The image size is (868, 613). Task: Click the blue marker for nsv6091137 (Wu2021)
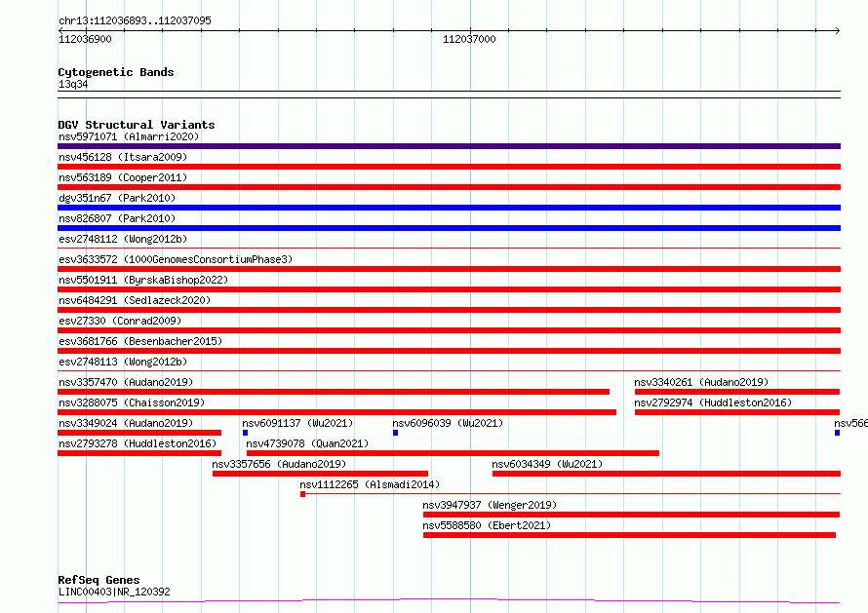click(245, 433)
